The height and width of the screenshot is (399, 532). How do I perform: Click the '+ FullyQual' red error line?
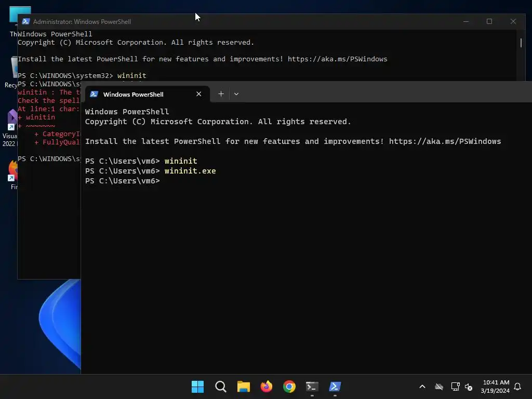57,142
